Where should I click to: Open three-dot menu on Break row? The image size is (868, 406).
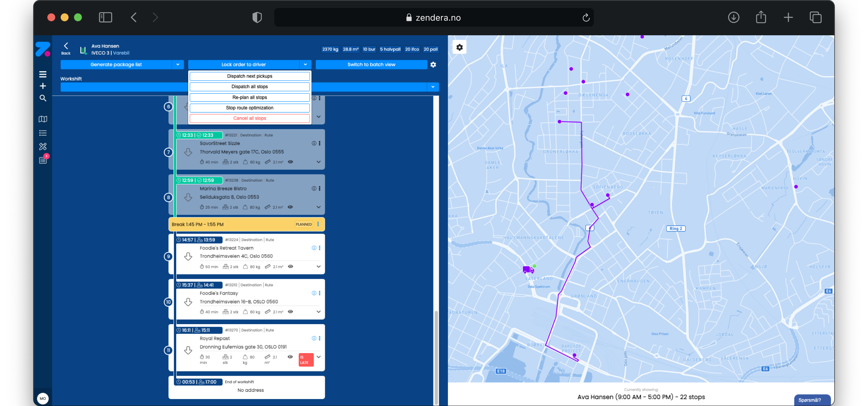tap(318, 224)
